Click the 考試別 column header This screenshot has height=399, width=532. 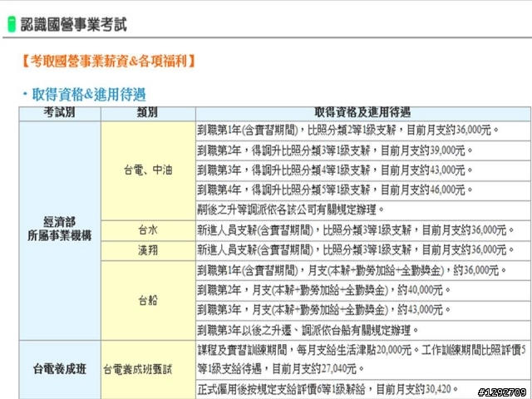point(60,114)
